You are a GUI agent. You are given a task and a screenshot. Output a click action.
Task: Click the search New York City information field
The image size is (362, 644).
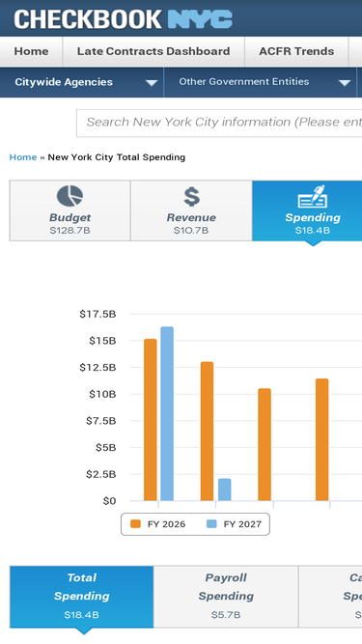(219, 123)
